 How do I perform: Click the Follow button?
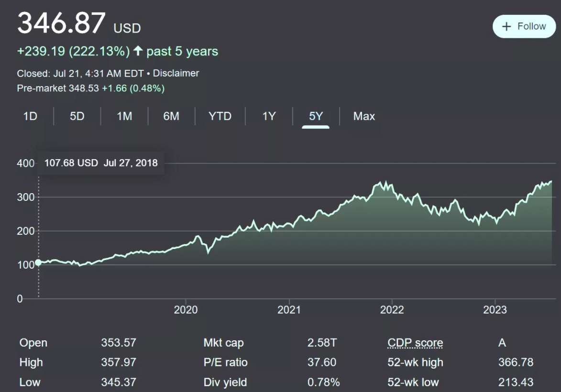click(525, 26)
